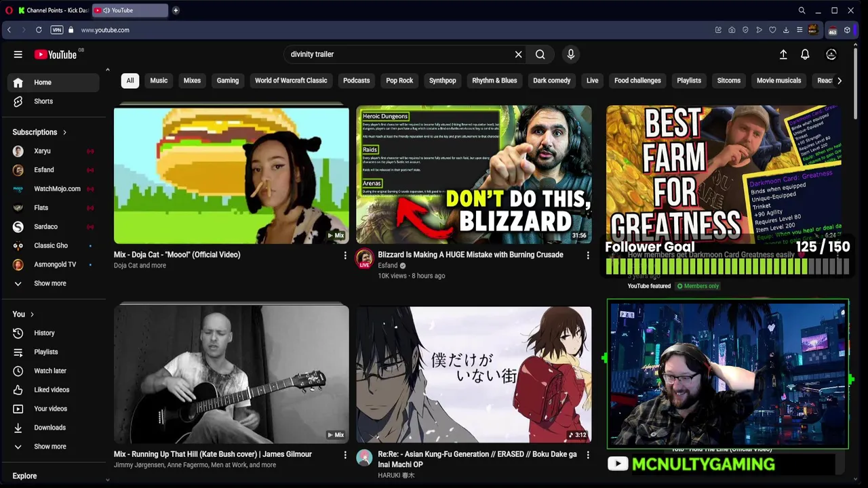Expand the You section chevron
Viewport: 868px width, 488px height.
click(x=32, y=314)
